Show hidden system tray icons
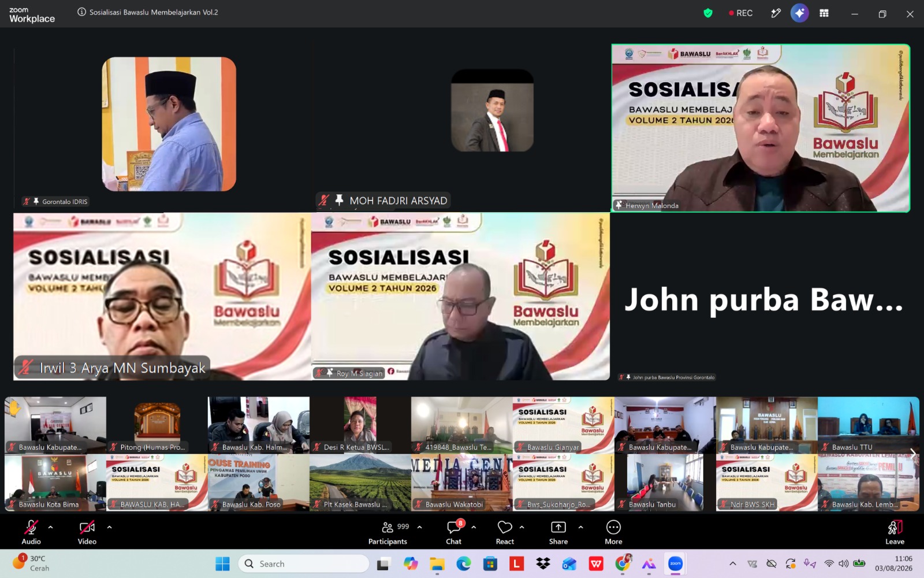 733,564
